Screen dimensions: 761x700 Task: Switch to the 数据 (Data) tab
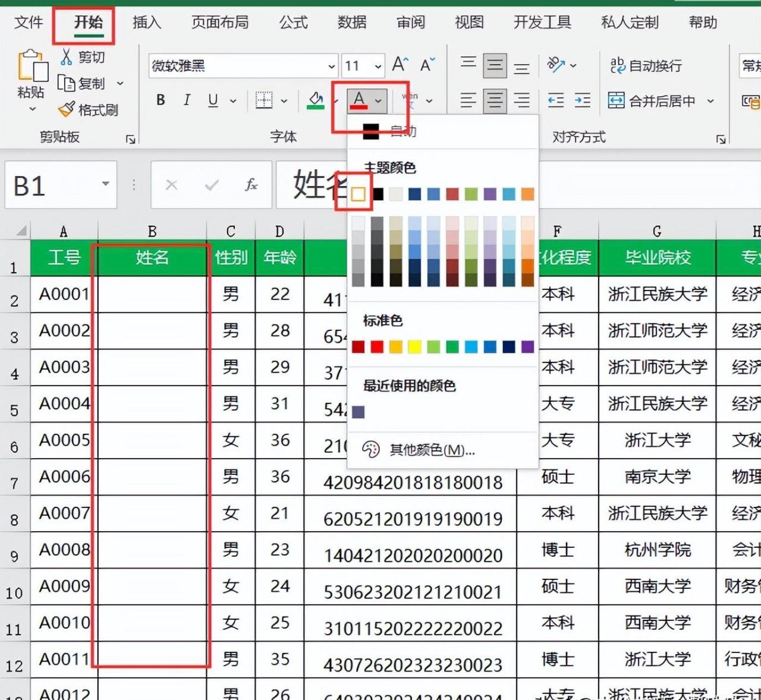[x=352, y=22]
